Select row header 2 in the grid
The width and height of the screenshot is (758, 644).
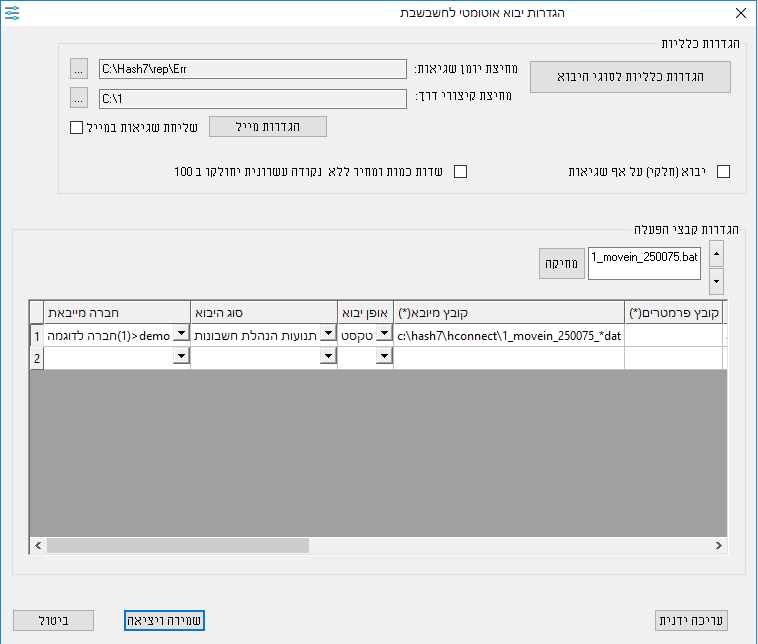37,358
